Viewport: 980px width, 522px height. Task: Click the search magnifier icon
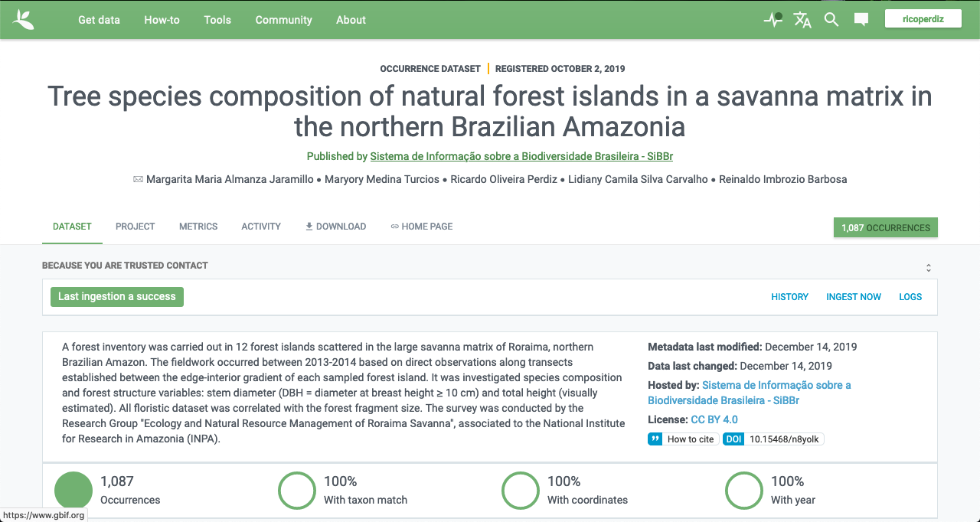831,20
